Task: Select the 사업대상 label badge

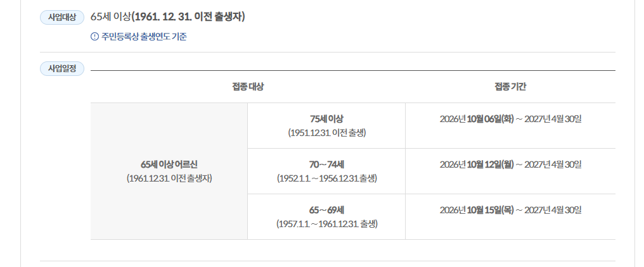Action: click(x=62, y=18)
